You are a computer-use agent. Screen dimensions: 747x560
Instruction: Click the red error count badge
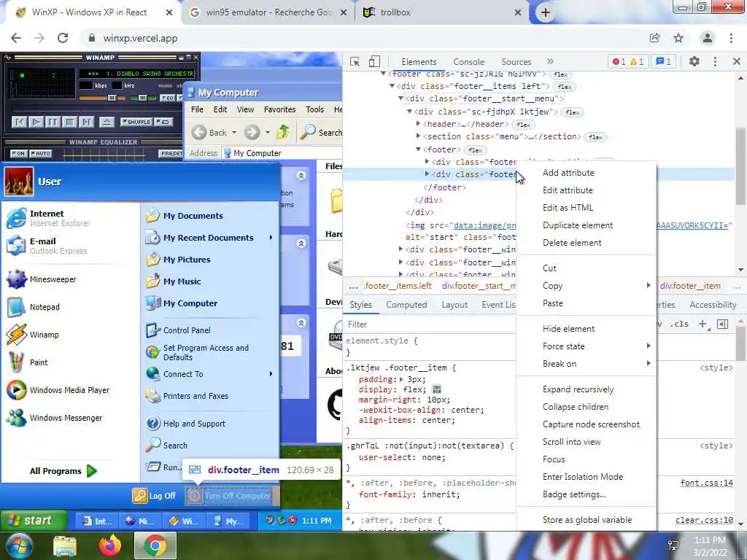619,61
